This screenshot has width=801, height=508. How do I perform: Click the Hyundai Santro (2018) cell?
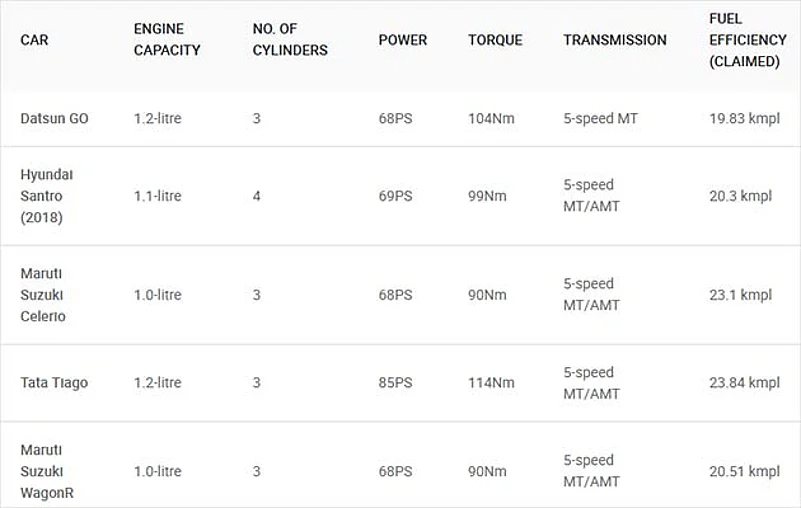coord(47,195)
